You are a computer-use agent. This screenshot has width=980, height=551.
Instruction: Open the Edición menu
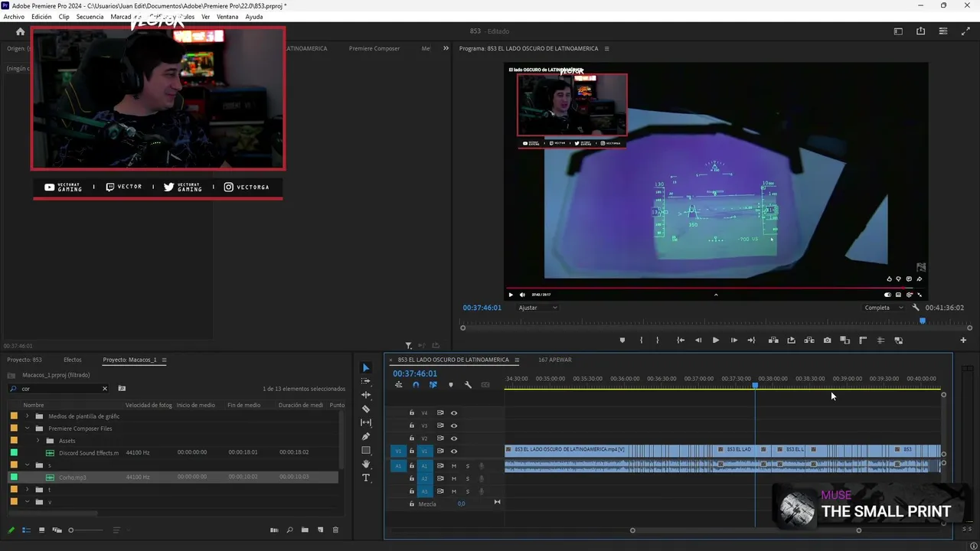(41, 17)
